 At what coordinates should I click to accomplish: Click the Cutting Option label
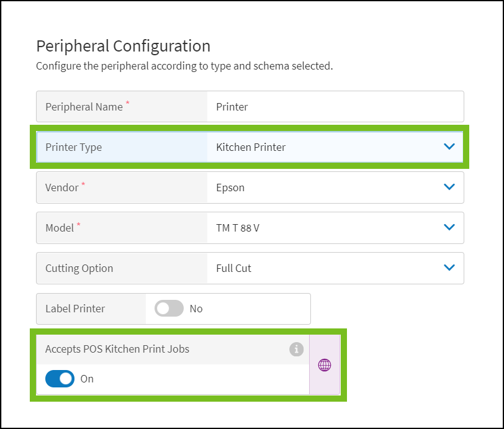(79, 268)
